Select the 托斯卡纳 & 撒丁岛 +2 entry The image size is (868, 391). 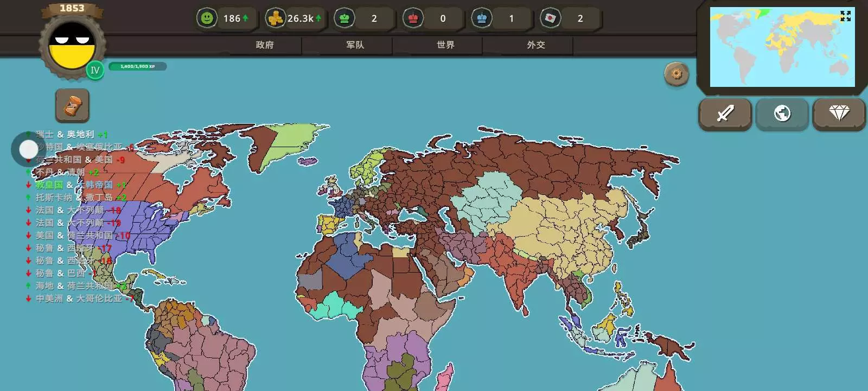76,197
